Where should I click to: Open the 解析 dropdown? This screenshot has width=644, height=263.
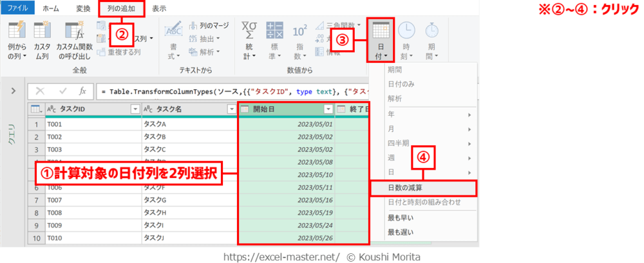click(x=205, y=51)
